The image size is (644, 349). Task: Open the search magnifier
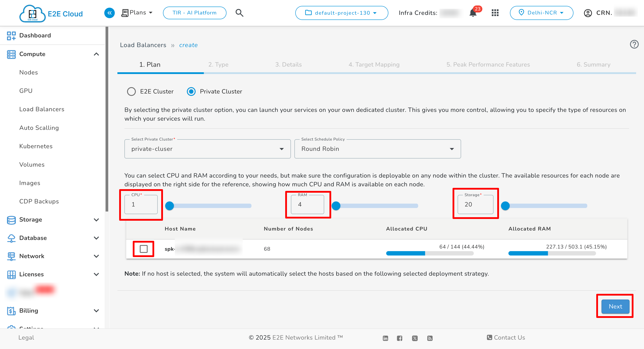[x=239, y=13]
